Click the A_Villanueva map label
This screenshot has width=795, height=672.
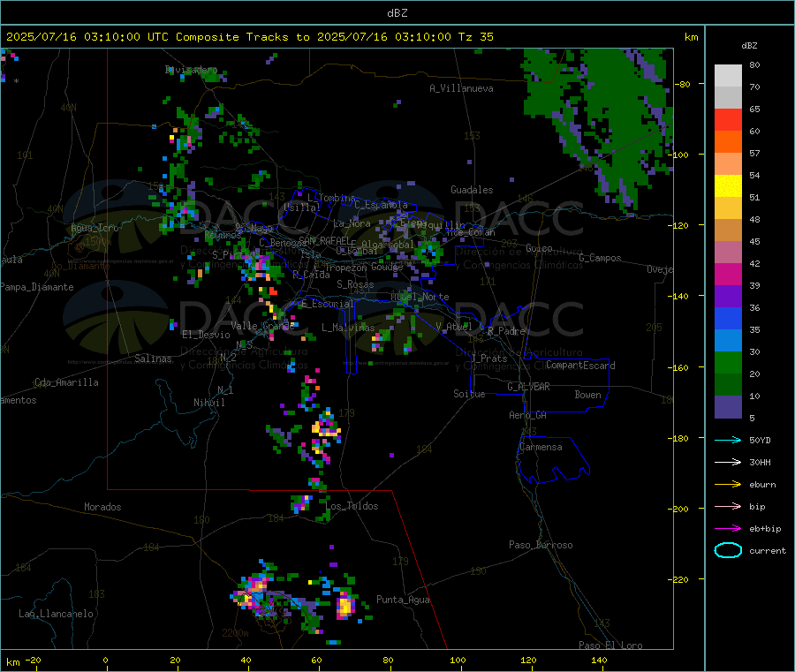pos(461,88)
